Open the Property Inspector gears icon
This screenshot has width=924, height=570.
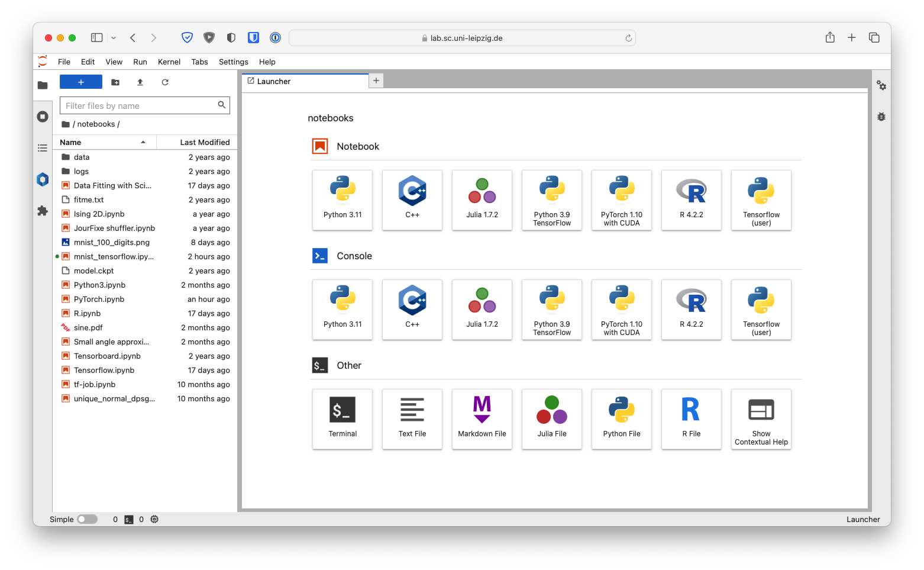[x=881, y=86]
